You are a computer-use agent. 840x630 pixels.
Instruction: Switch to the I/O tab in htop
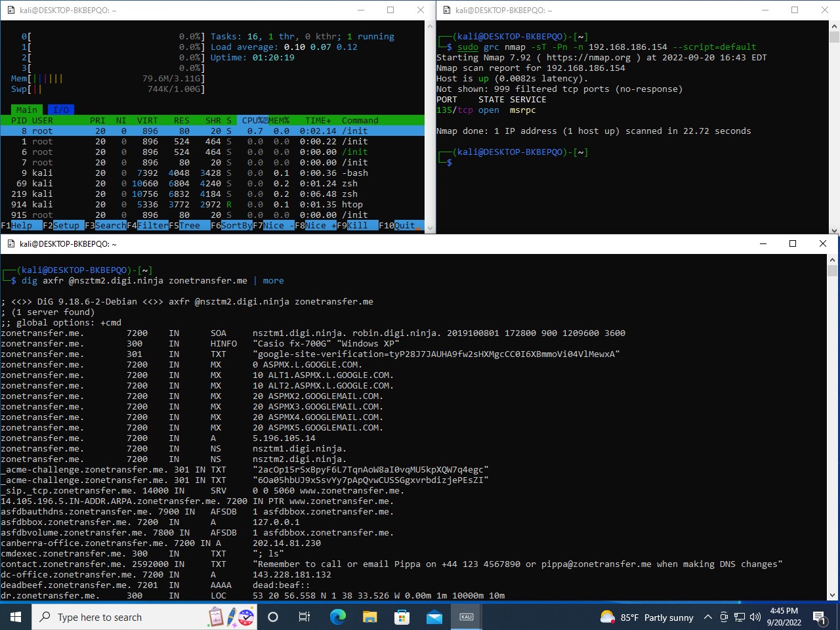(x=61, y=110)
